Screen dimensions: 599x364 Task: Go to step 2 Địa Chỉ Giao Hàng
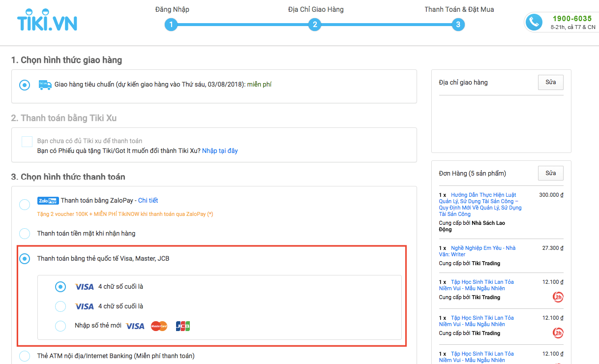coord(315,25)
